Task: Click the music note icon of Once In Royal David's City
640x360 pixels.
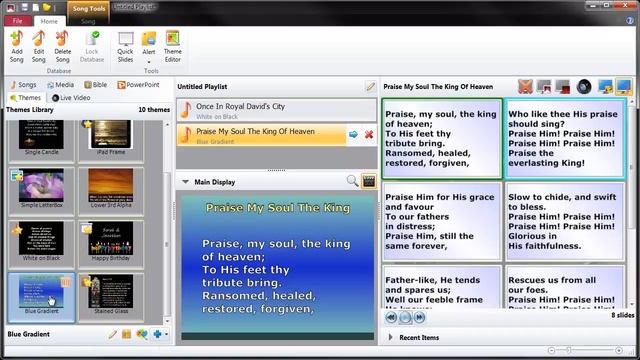Action: (186, 110)
